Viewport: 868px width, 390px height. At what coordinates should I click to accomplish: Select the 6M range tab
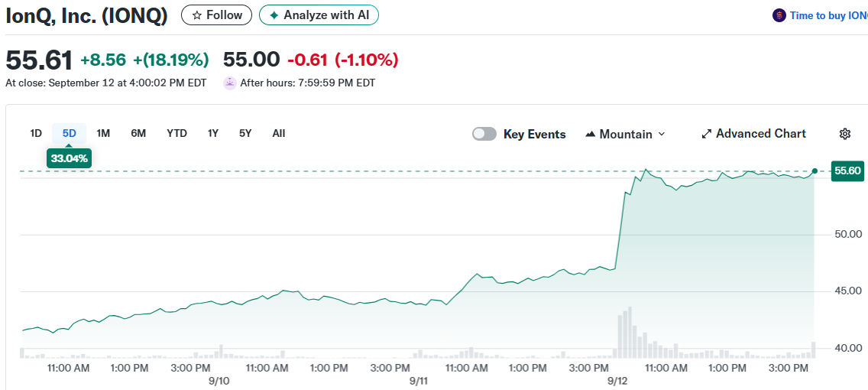tap(138, 134)
